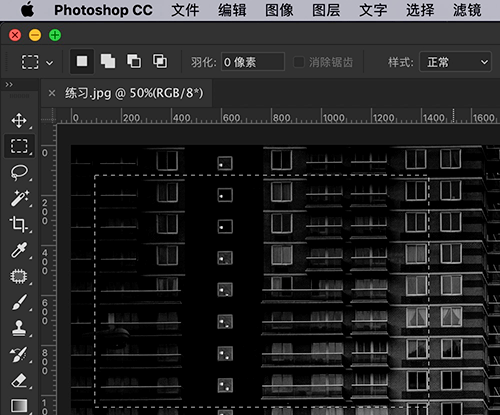The width and height of the screenshot is (500, 415).
Task: Enable Subtract from Selection mode
Action: [134, 62]
